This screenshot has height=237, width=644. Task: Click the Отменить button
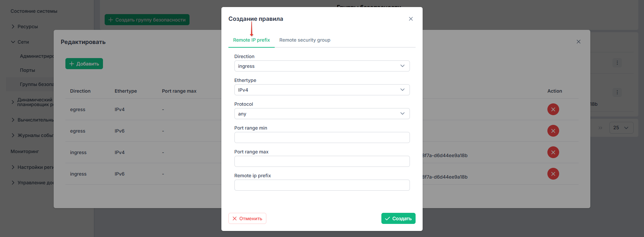coord(247,219)
